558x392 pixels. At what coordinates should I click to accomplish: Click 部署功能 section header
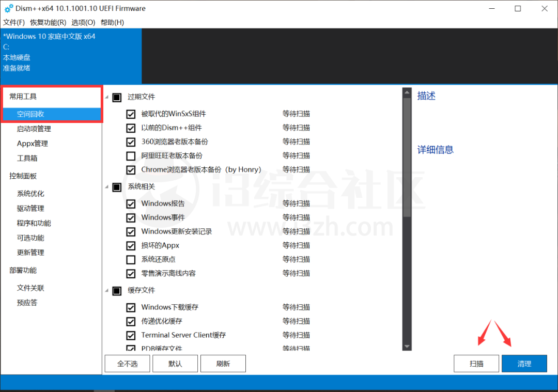tap(23, 270)
